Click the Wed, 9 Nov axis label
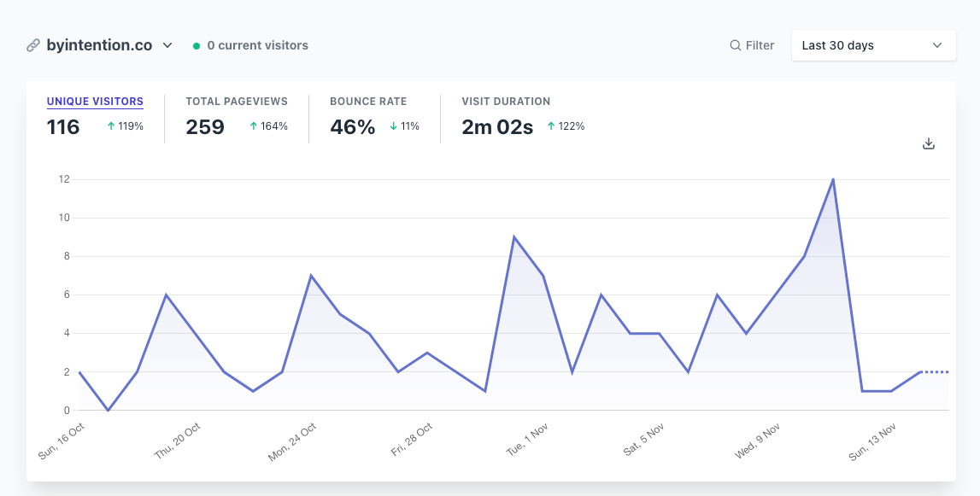The image size is (980, 496). [x=758, y=441]
